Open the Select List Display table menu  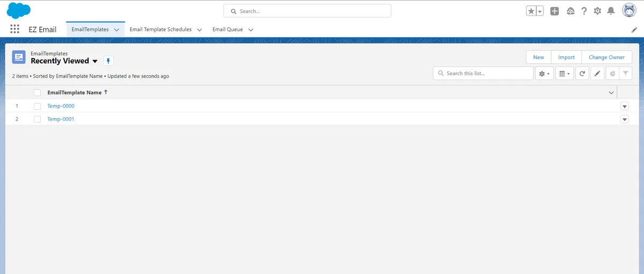pyautogui.click(x=564, y=74)
